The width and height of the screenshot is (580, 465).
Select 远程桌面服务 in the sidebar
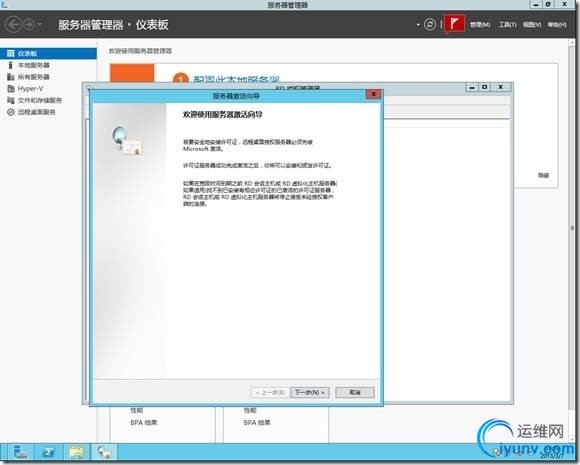[37, 112]
